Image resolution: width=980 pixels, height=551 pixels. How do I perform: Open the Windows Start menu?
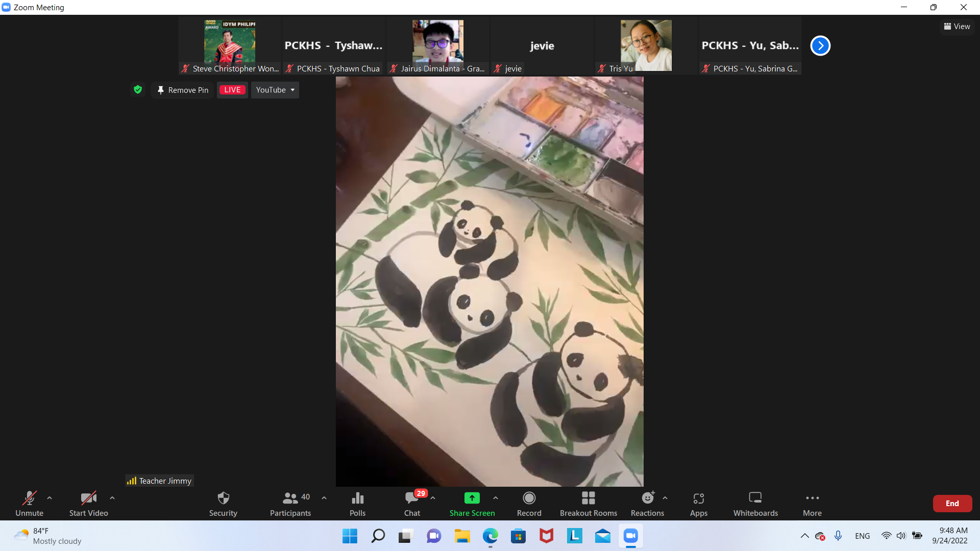tap(350, 536)
